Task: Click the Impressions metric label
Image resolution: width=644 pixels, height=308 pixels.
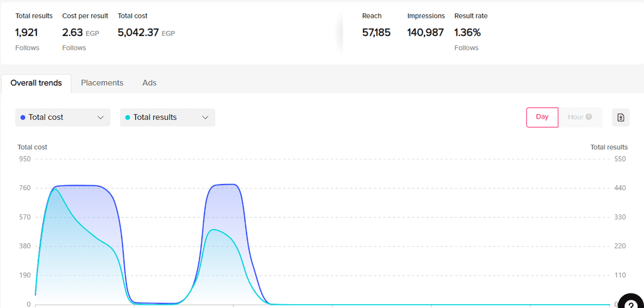Action: [x=426, y=16]
